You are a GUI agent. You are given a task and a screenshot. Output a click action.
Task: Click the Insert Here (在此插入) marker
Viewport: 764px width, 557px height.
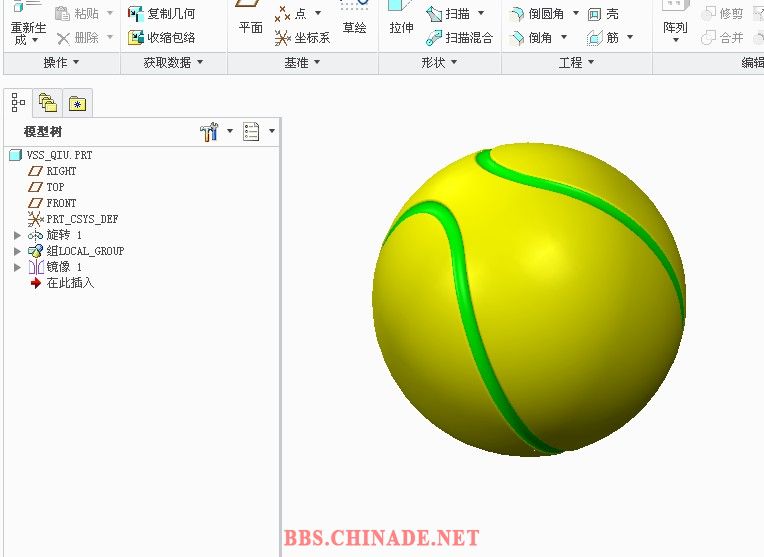point(62,283)
